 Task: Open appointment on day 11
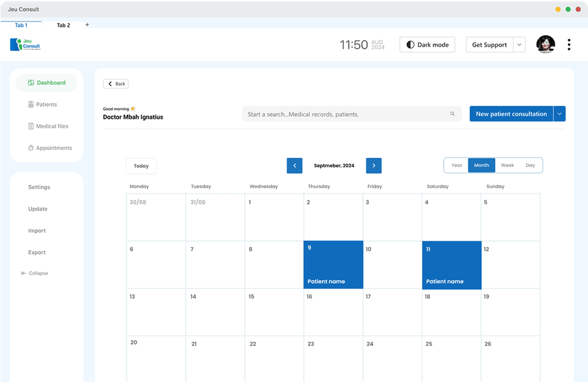452,265
